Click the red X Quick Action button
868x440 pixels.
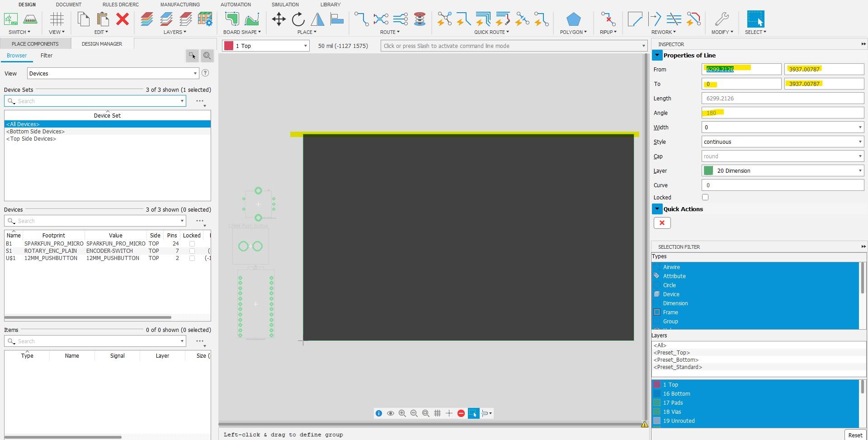point(662,222)
